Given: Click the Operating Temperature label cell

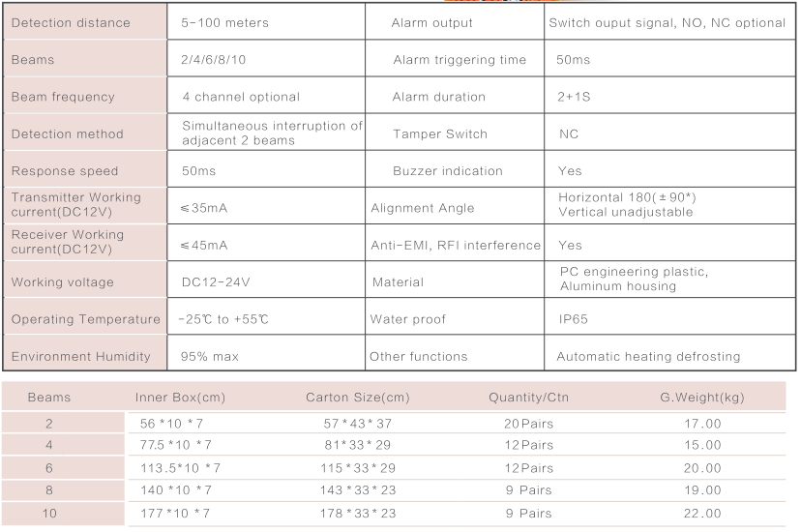Looking at the screenshot, I should tap(85, 318).
